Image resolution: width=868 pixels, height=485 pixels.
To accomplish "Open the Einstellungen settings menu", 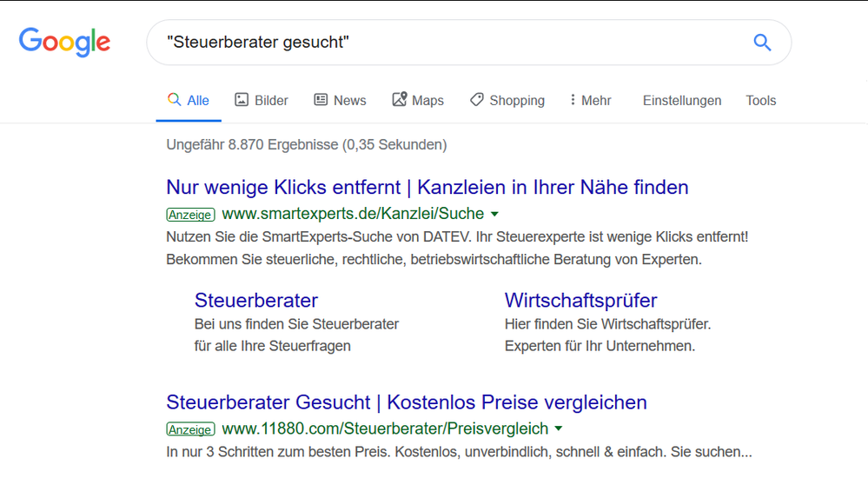I will (682, 100).
